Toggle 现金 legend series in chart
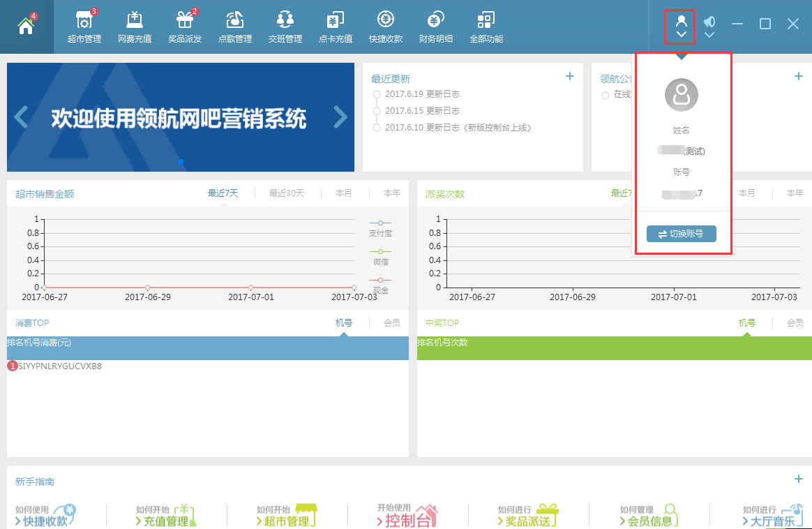The height and width of the screenshot is (529, 812). [x=381, y=285]
